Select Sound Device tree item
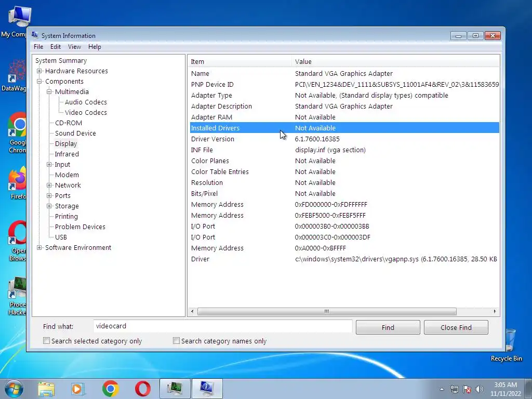This screenshot has height=399, width=532. (x=75, y=134)
